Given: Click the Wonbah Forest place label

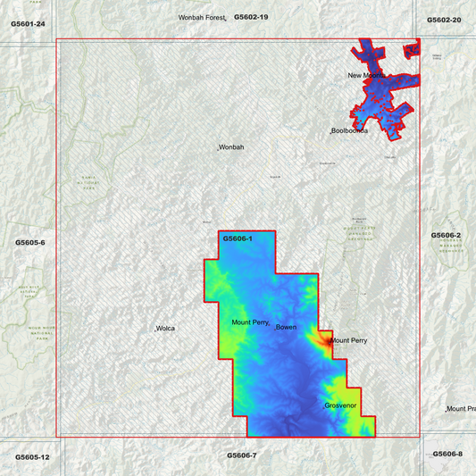Looking at the screenshot, I should click(202, 18).
